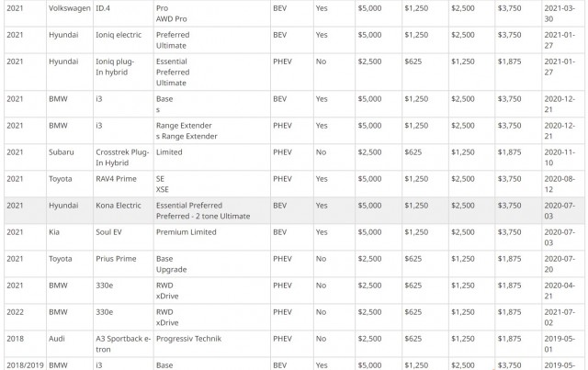Select the Hyundai Ioniq electric row
Screen dimensions: 588x370
point(294,40)
